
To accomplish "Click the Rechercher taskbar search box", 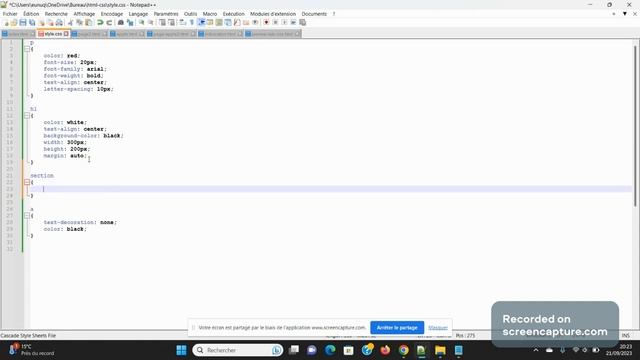I will [x=238, y=350].
